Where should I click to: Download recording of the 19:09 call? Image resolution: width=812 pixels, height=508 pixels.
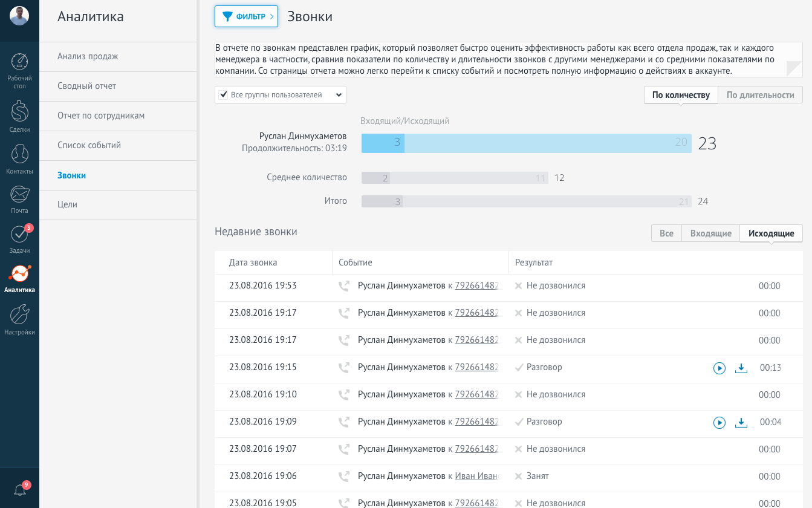coord(741,422)
